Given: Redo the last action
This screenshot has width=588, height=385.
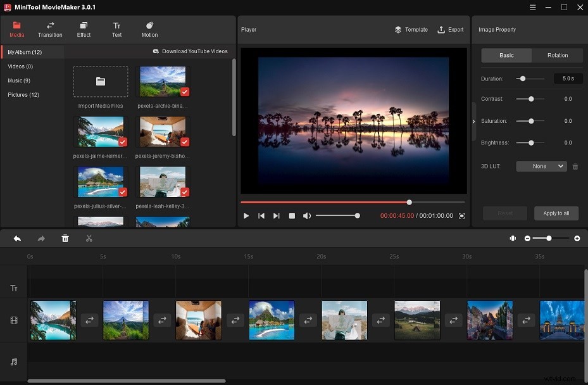Looking at the screenshot, I should (41, 238).
